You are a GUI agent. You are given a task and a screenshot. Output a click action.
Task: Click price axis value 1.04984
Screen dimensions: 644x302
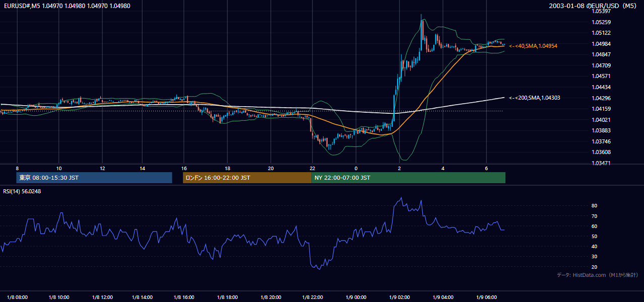[601, 44]
